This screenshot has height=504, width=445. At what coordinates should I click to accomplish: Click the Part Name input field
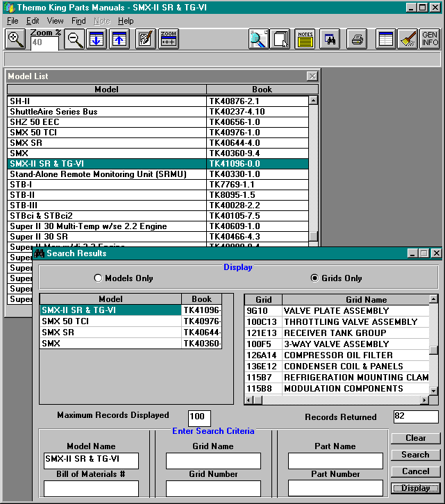pyautogui.click(x=335, y=460)
